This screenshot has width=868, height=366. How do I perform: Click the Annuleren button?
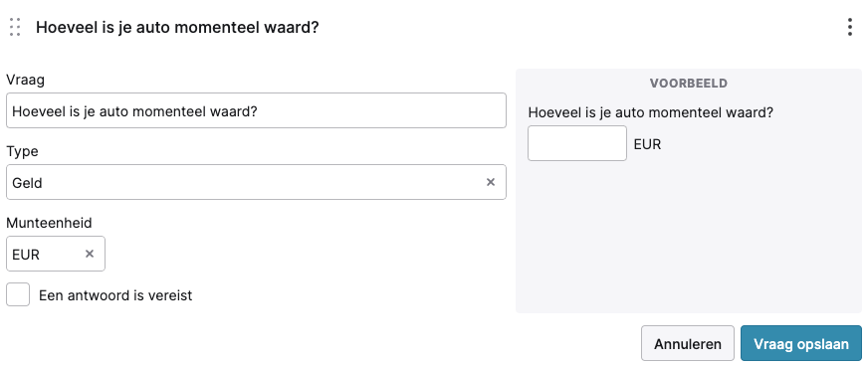688,343
